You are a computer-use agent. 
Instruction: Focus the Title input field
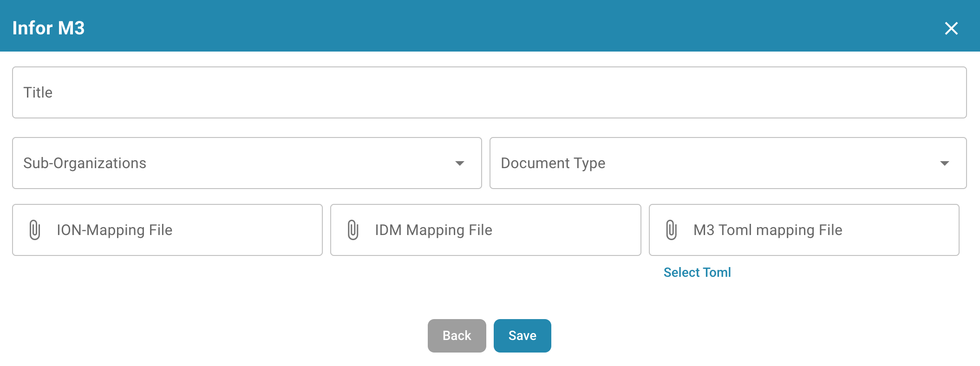489,92
